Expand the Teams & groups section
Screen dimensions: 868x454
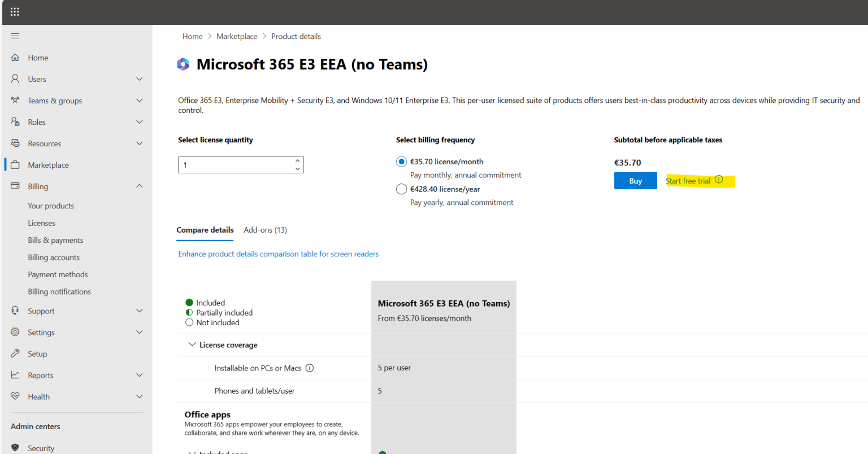click(139, 100)
